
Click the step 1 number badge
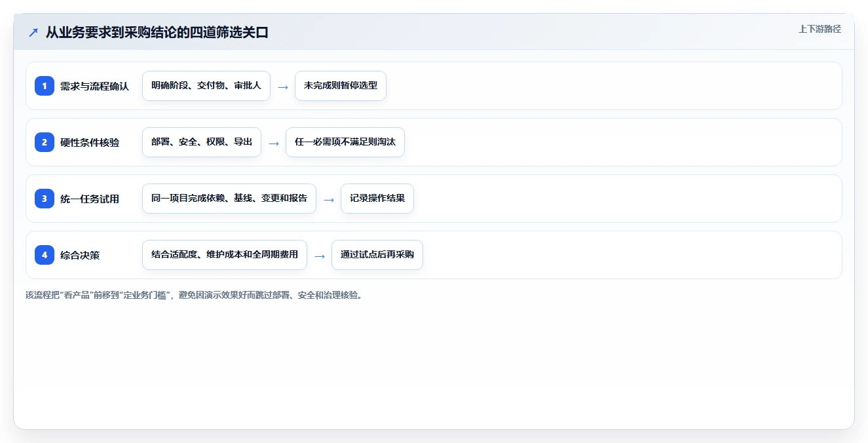45,86
